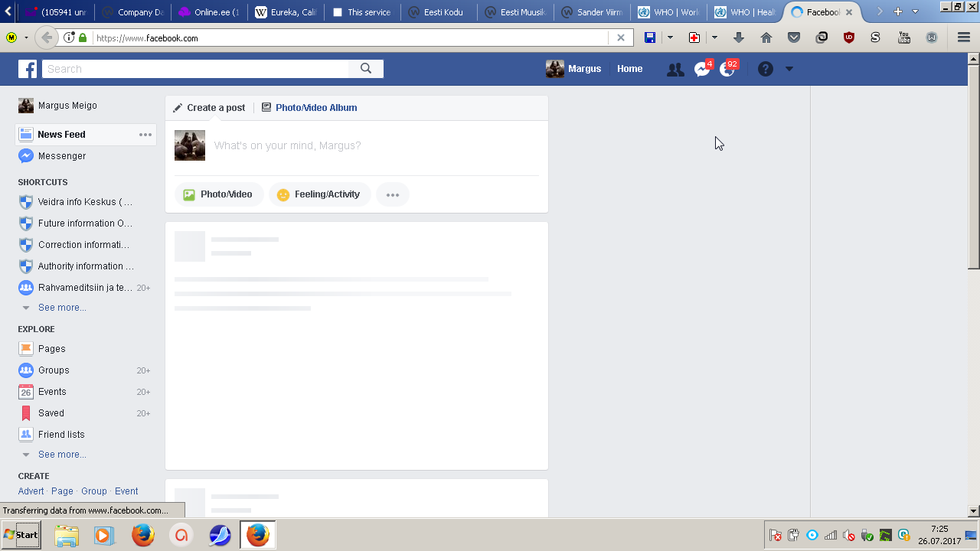This screenshot has width=980, height=551.
Task: Open Messenger messages icon with 4 badge
Action: 701,70
